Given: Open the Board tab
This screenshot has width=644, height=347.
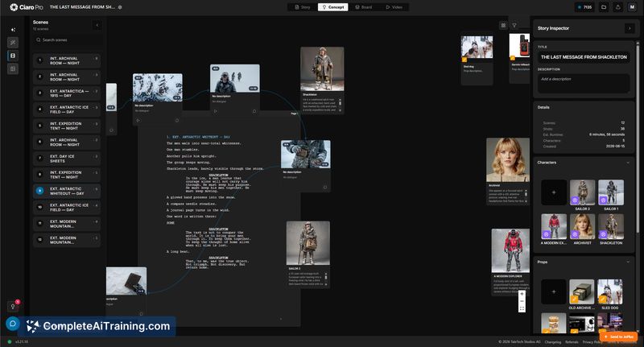Looking at the screenshot, I should click(x=364, y=7).
